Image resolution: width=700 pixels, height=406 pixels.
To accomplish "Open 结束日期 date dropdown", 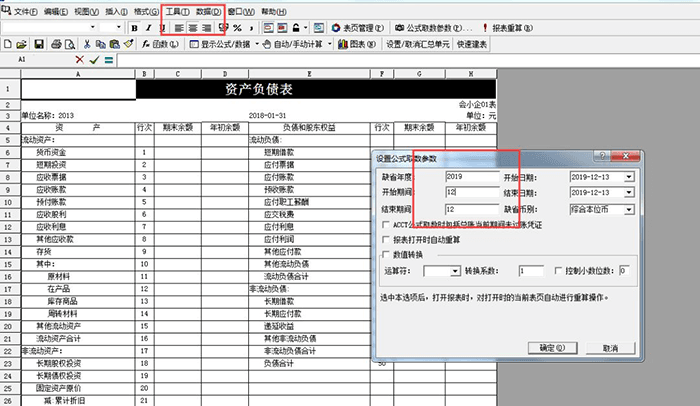I will coord(629,193).
